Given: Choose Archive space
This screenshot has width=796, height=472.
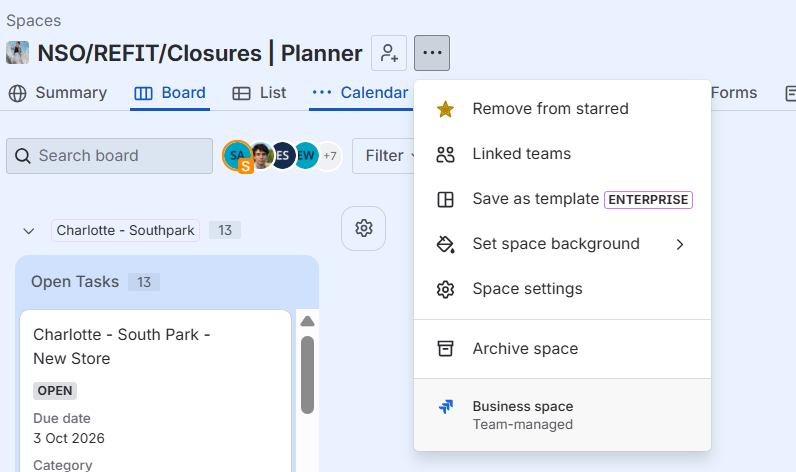Looking at the screenshot, I should tap(562, 349).
